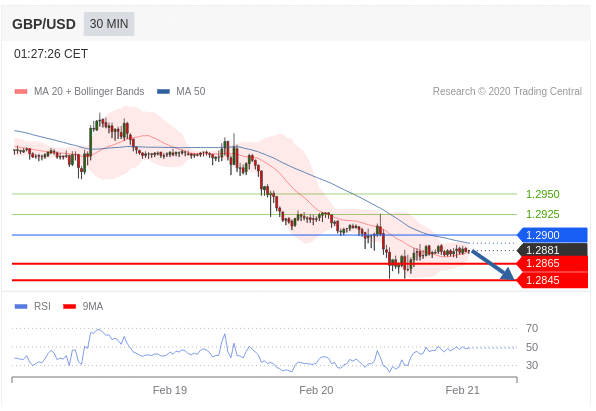Click the black 1.2881 current price tag

click(553, 250)
